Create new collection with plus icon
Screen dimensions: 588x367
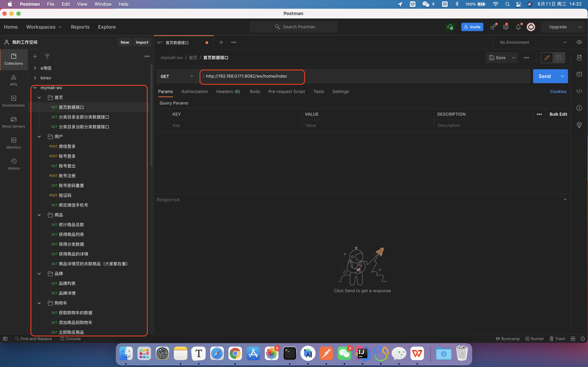coord(35,56)
